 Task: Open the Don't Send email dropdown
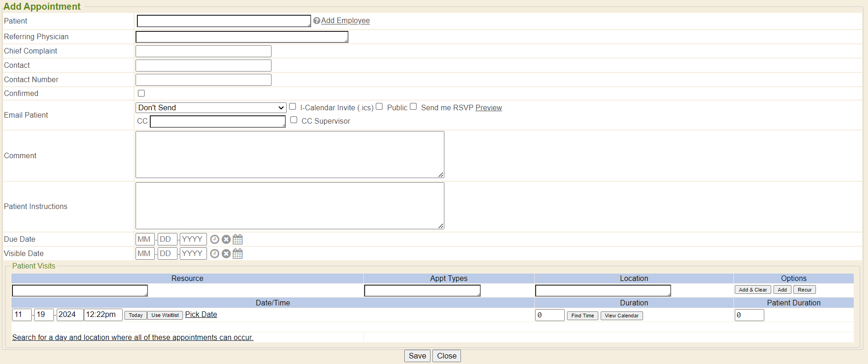coord(211,107)
